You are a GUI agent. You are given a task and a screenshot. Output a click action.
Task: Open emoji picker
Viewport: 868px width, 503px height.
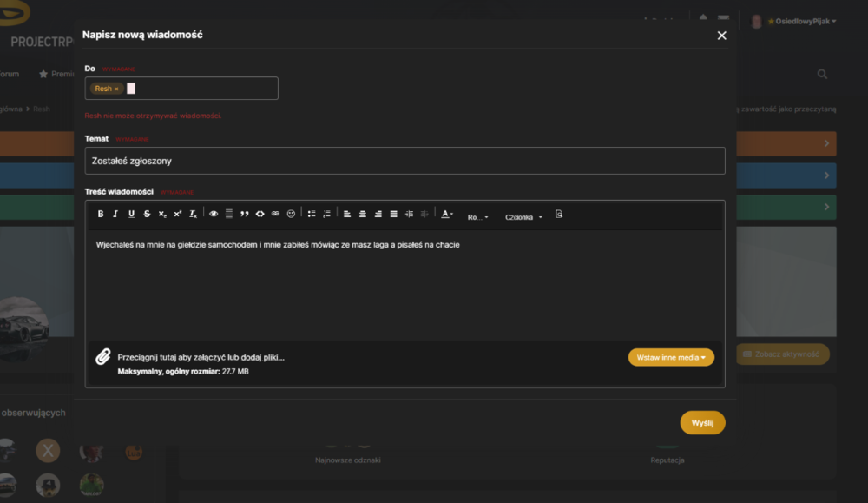(x=291, y=214)
